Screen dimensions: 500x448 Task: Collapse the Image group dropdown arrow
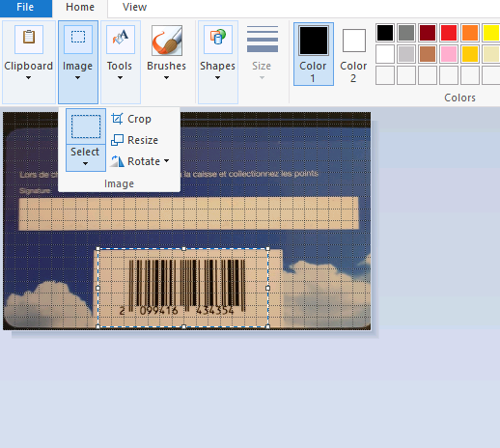pos(77,77)
